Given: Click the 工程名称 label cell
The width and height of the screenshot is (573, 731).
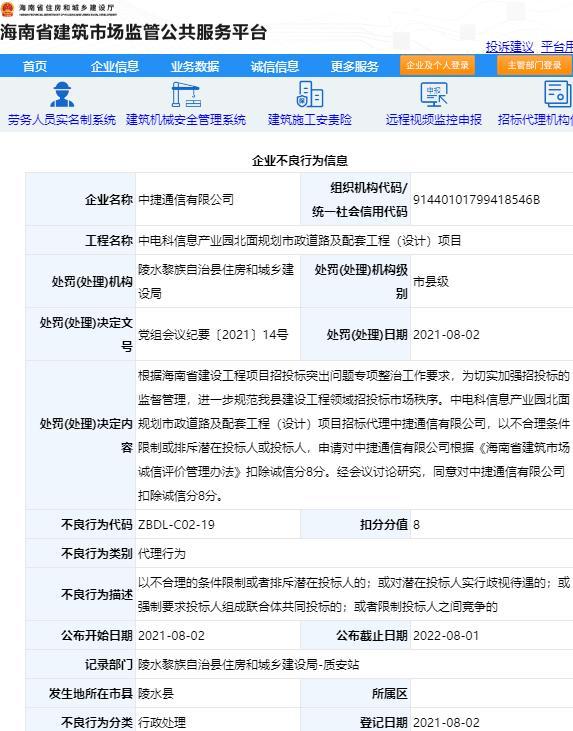Looking at the screenshot, I should coord(80,241).
